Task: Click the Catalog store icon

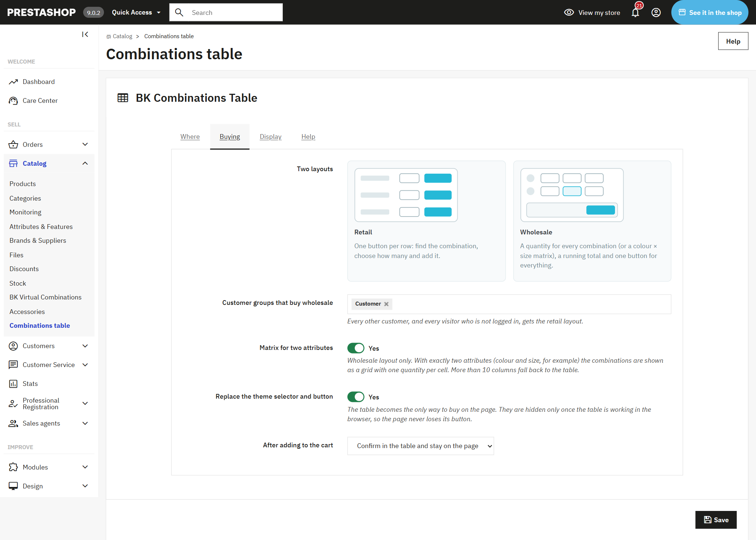Action: point(13,164)
